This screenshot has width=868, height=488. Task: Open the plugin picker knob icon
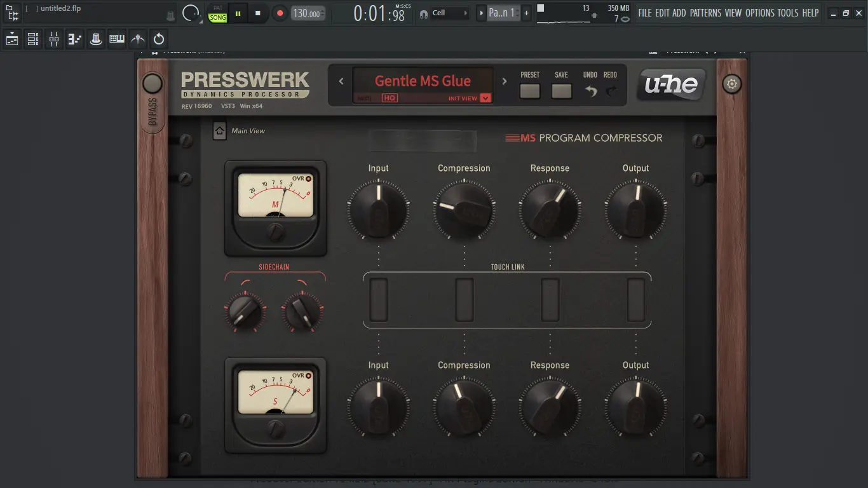(x=96, y=39)
